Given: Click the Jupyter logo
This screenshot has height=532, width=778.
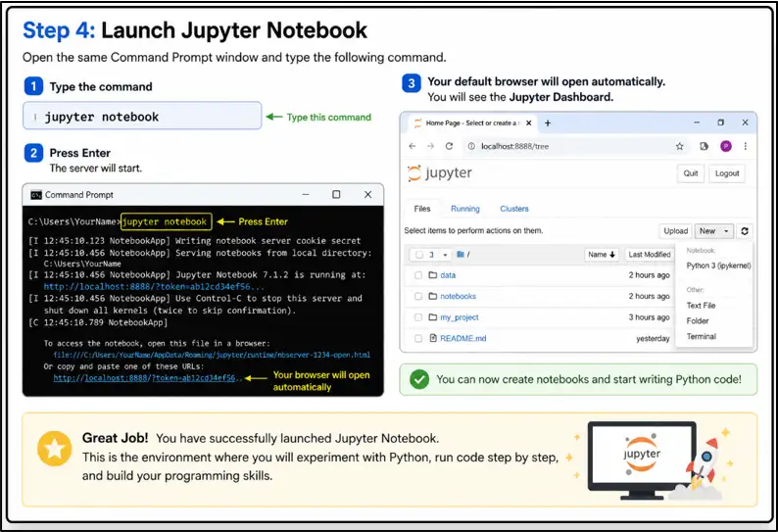Looking at the screenshot, I should click(x=439, y=172).
